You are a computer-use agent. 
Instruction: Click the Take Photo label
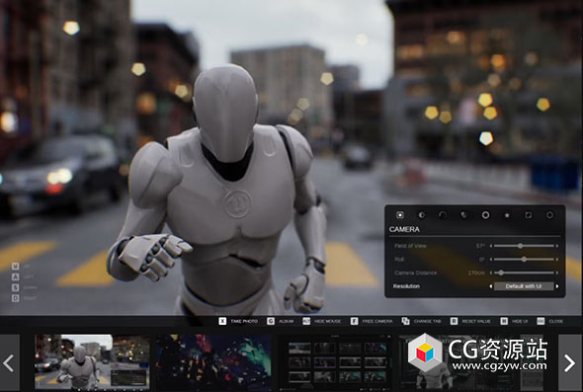244,321
